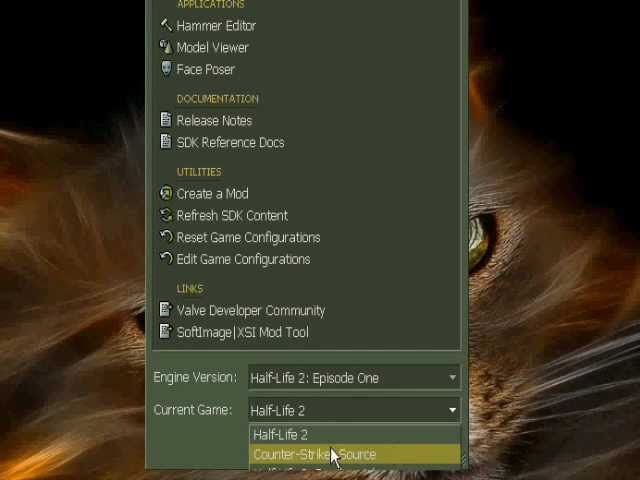Open Edit Game Configurations

(243, 260)
